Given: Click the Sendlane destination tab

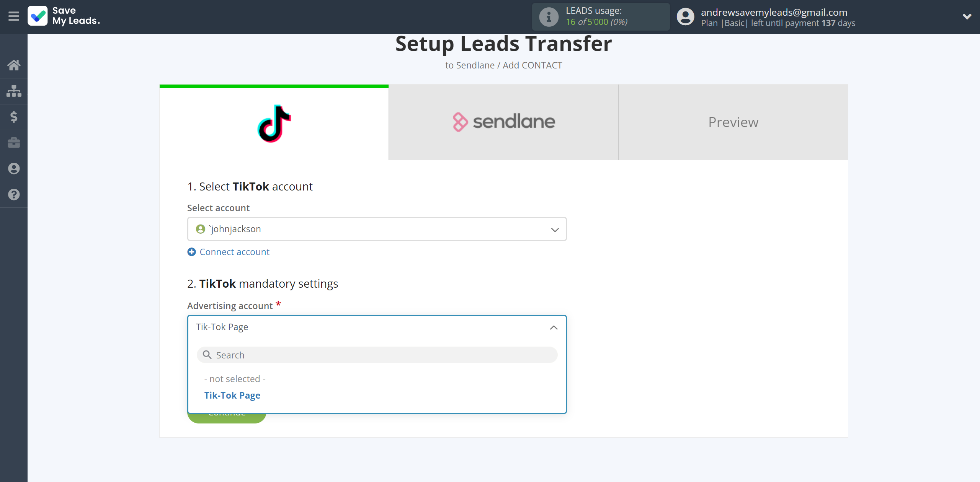Looking at the screenshot, I should 504,122.
